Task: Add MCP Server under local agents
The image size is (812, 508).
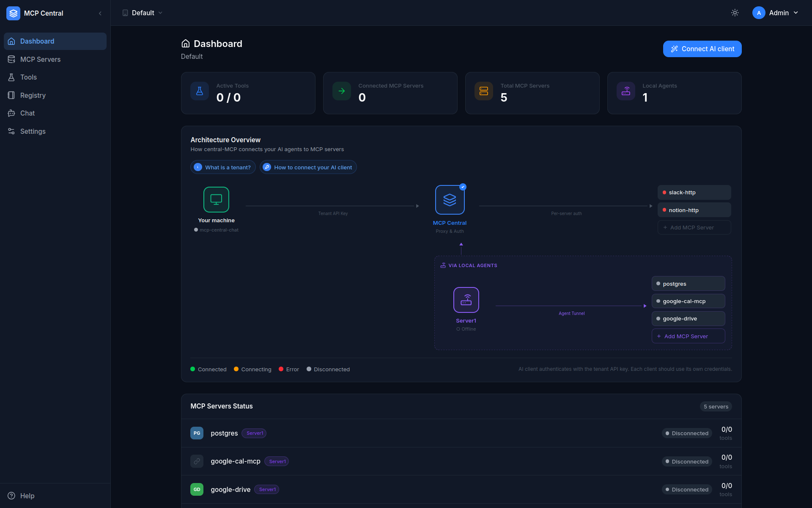Action: (x=688, y=336)
